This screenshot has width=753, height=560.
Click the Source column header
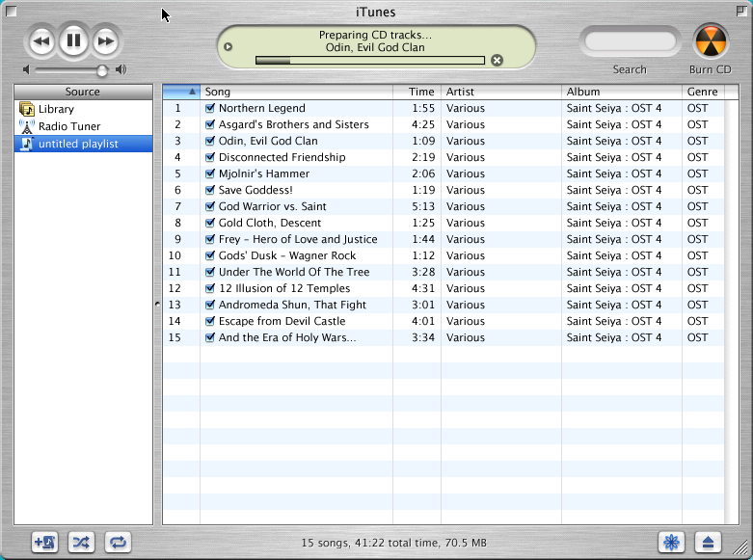[83, 92]
